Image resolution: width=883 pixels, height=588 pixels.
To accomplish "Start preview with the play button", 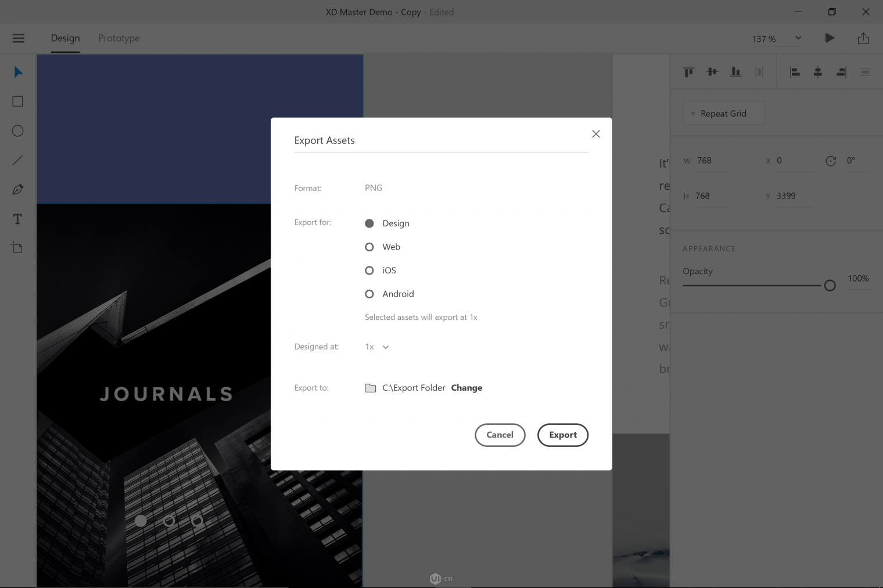I will [830, 38].
